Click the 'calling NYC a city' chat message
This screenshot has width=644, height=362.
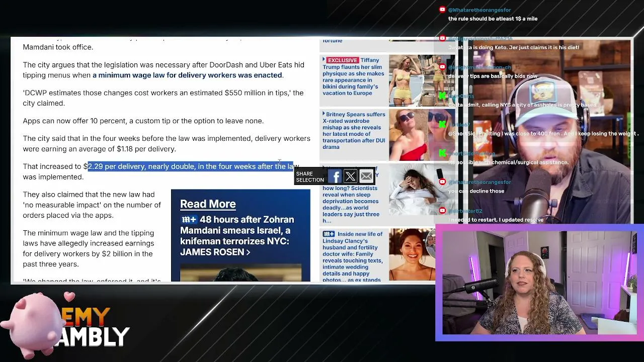click(522, 105)
